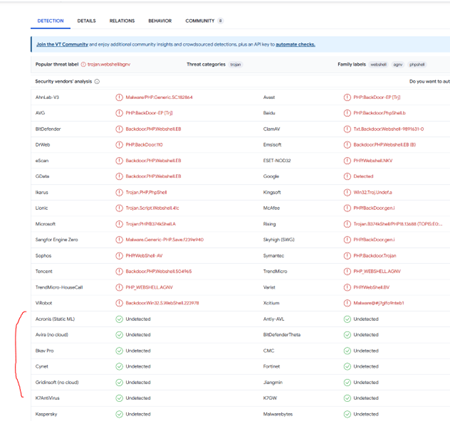
Task: Click the alert icon in the Emsisoft row
Action: (347, 145)
